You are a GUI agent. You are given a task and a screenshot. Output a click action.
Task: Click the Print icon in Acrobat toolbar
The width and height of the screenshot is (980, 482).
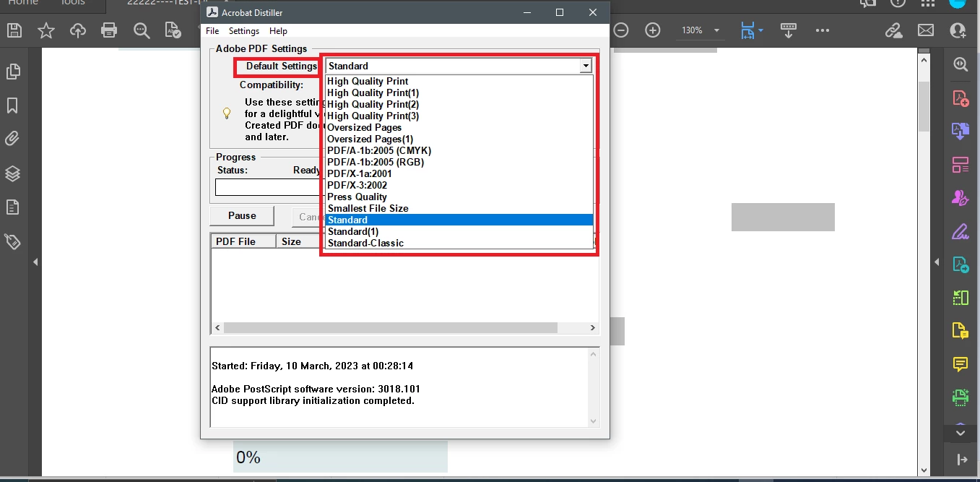[x=109, y=30]
